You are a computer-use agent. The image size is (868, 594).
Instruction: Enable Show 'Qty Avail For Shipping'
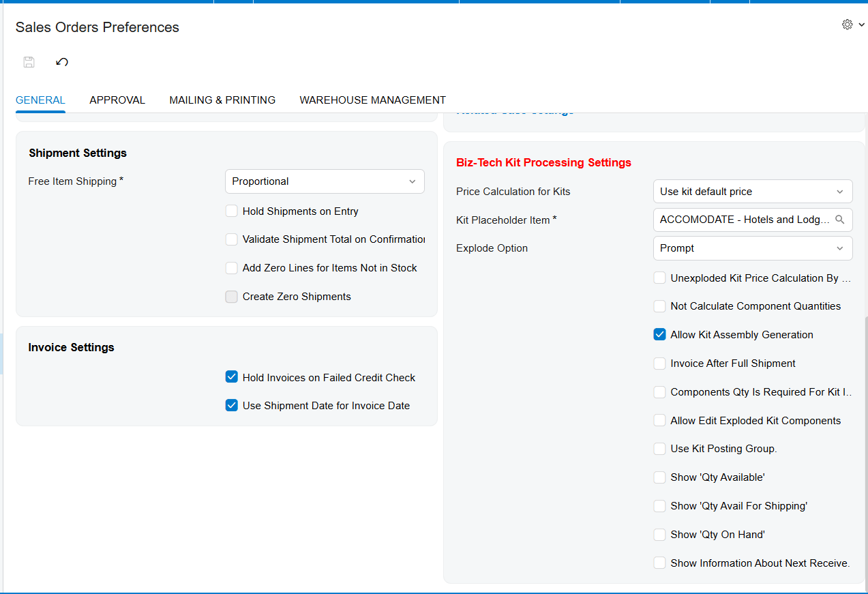[659, 506]
